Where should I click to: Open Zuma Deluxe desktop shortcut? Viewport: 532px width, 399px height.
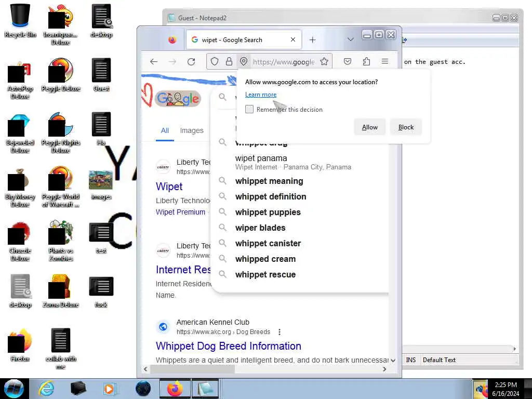(60, 290)
